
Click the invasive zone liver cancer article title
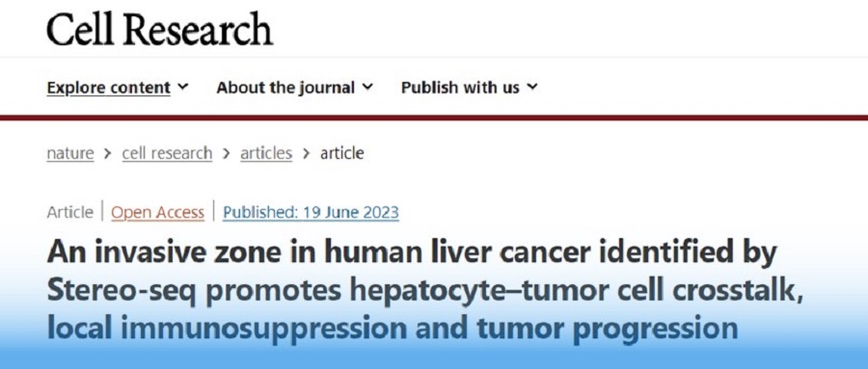point(425,290)
